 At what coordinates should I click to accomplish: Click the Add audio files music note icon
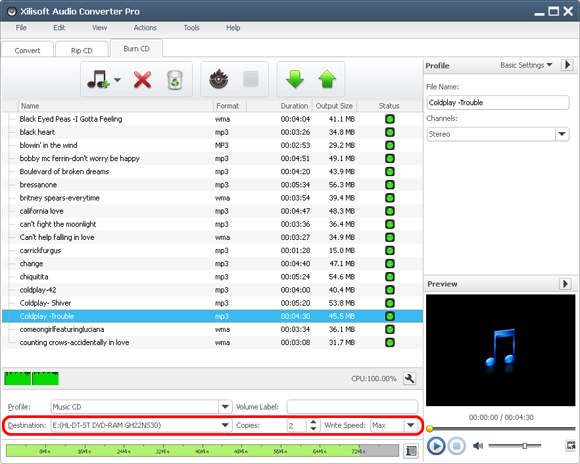[x=98, y=80]
